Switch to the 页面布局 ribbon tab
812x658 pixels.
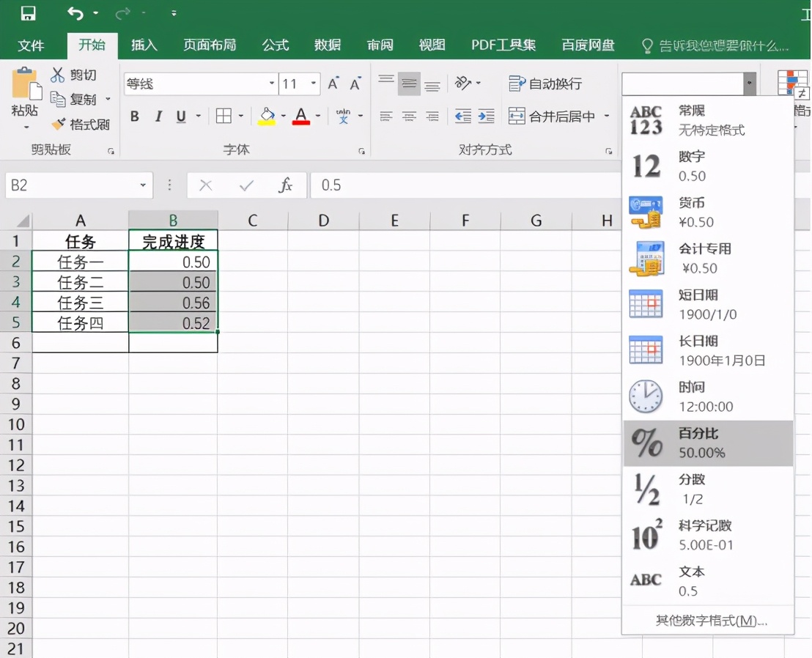coord(210,45)
